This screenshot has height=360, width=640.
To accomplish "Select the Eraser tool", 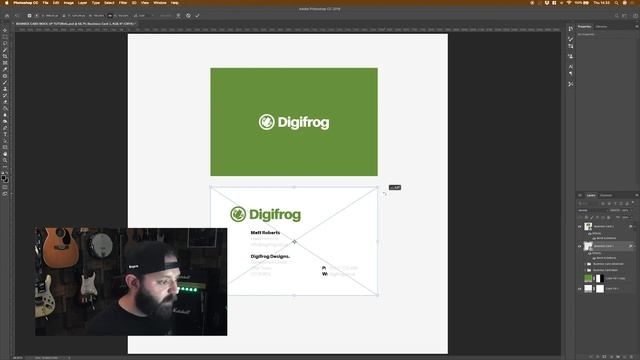I will click(x=5, y=102).
